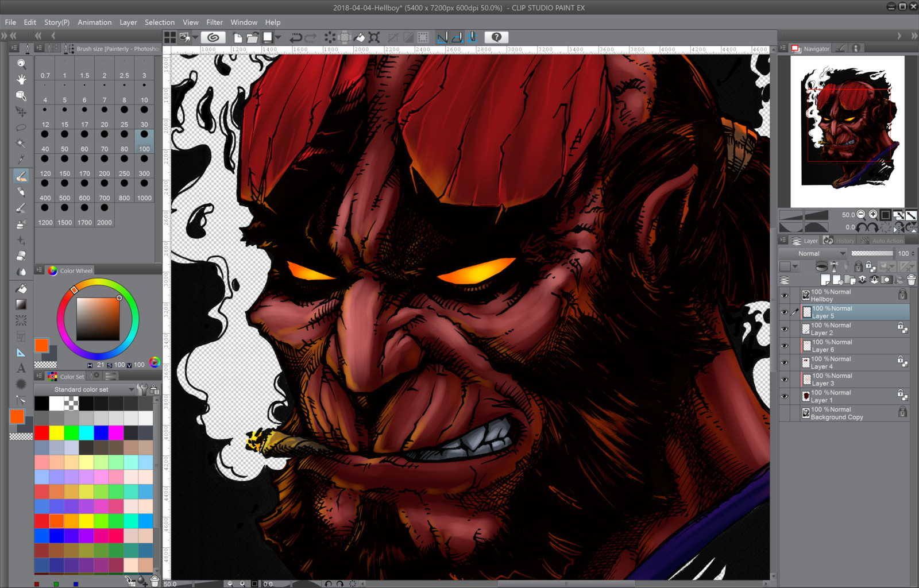Click the Scale/Rotate transform icon

coord(374,37)
